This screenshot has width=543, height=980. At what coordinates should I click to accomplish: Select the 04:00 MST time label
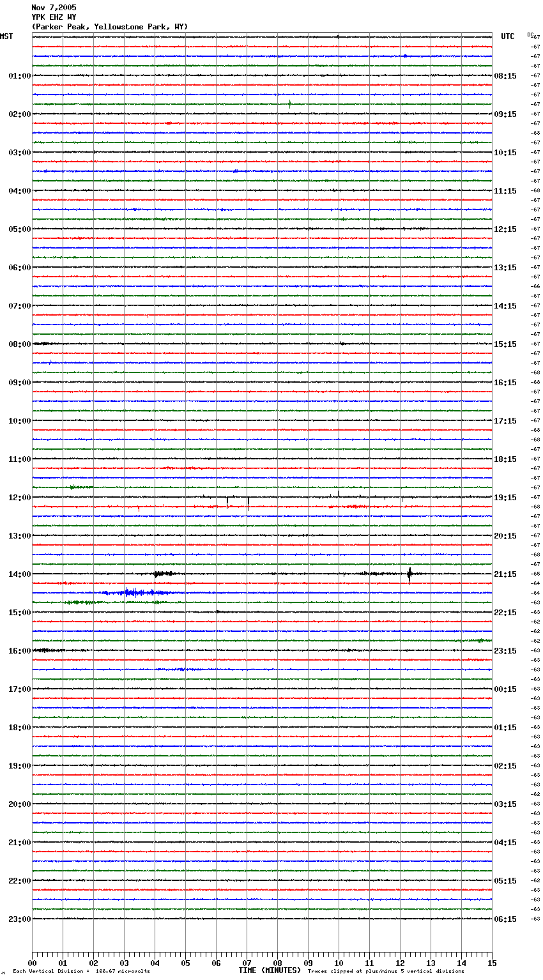20,191
